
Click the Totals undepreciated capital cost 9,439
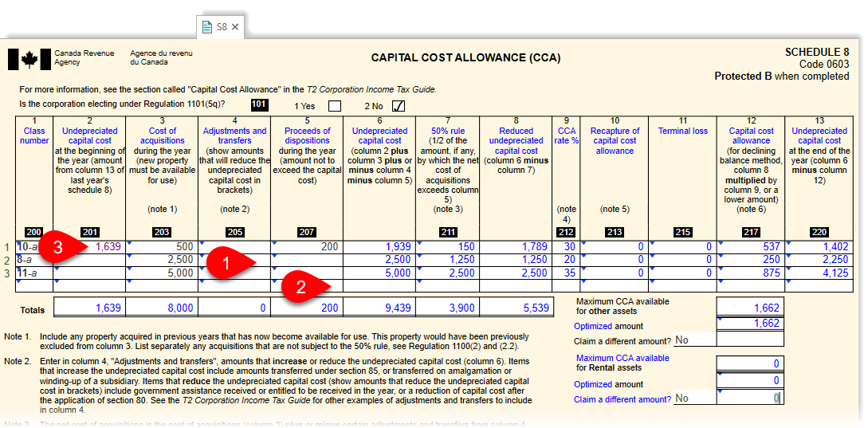[379, 308]
